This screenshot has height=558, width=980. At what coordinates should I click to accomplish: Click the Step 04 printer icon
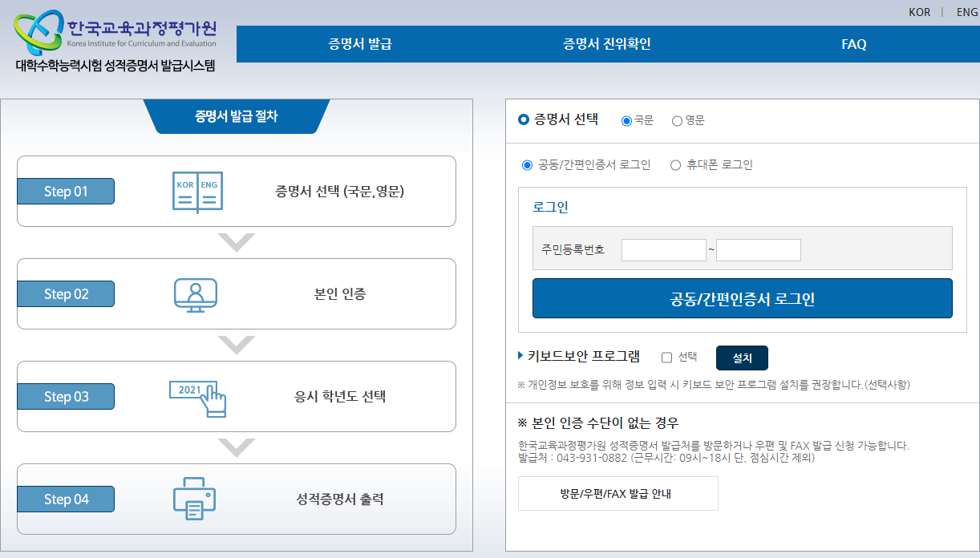tap(196, 499)
